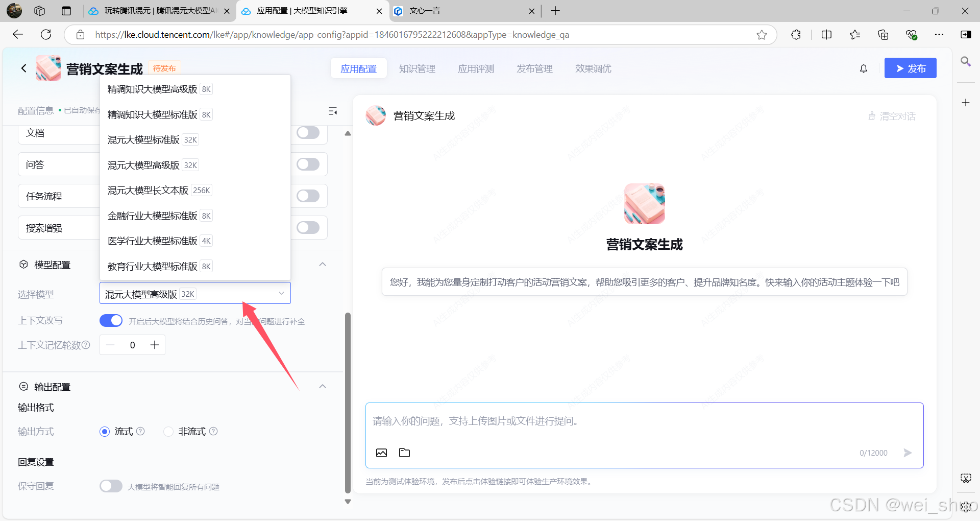Screen dimensions: 980x521
Task: Increase 上下文记忆轮数 with plus button
Action: tap(155, 345)
